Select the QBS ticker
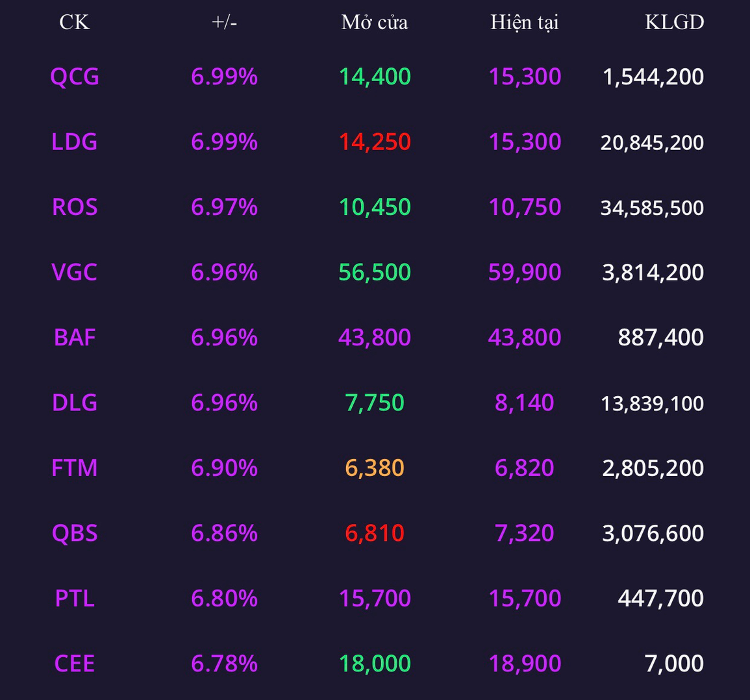750x700 pixels. click(75, 532)
